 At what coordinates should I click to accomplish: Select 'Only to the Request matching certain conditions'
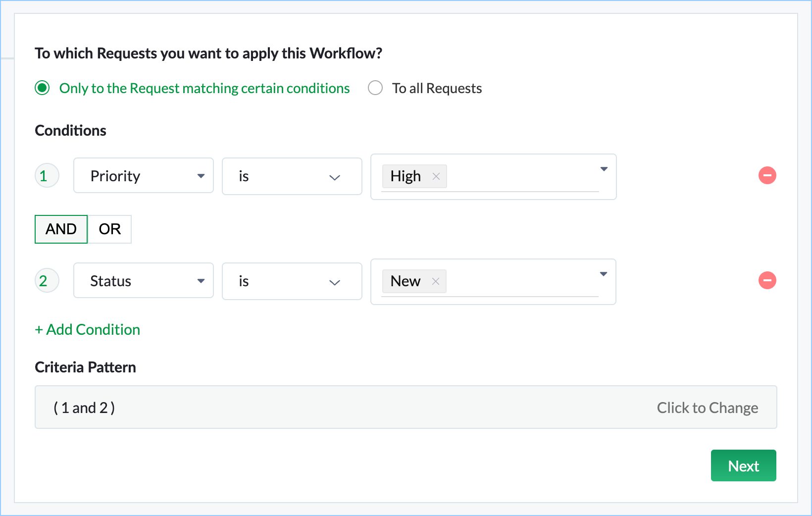tap(43, 88)
